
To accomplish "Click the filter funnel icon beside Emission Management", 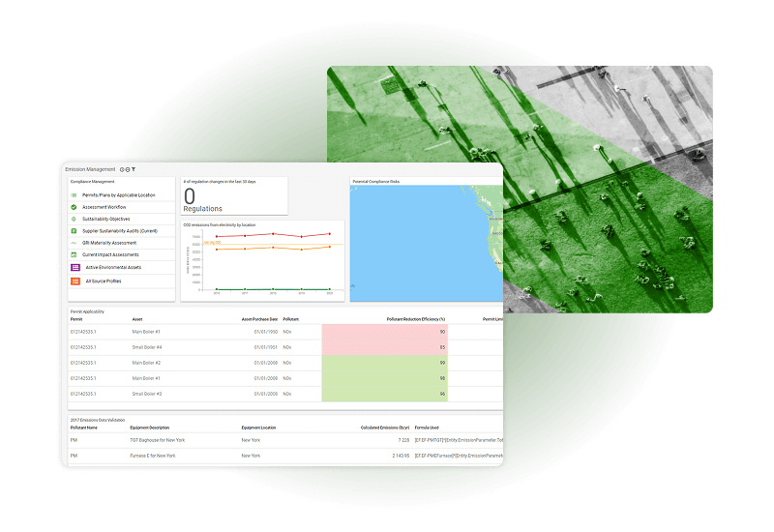I will coord(134,169).
